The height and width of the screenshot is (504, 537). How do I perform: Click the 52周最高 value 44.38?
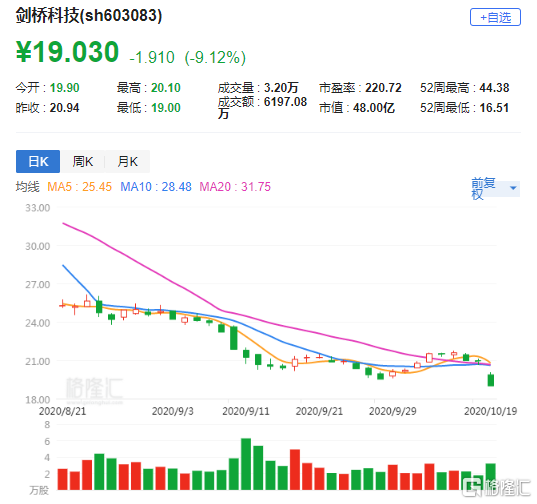point(494,88)
